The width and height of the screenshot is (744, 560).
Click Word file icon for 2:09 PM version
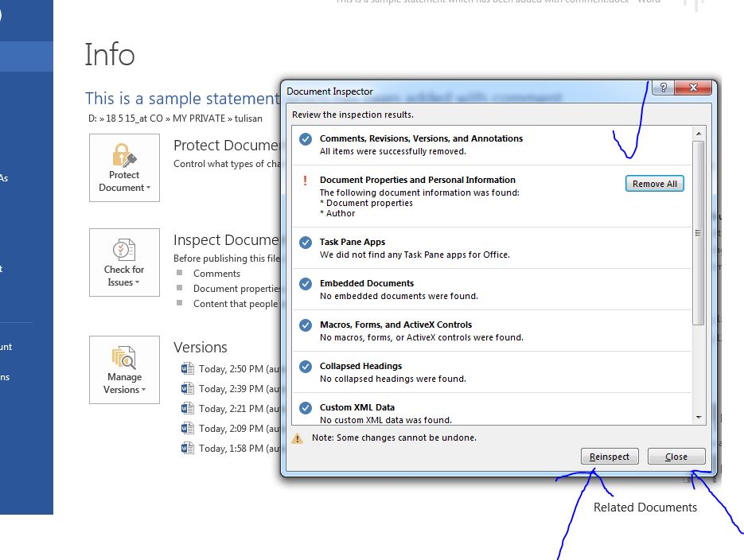[x=188, y=428]
